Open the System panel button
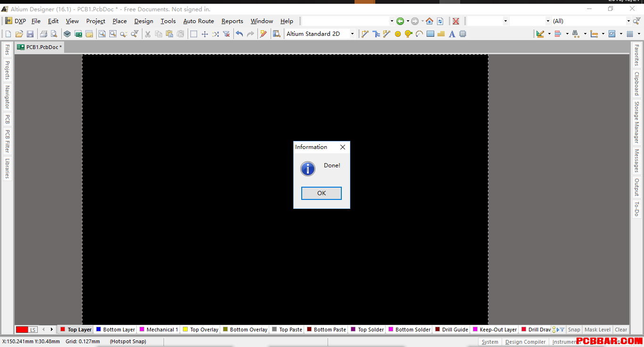Screen dimensions: 644x347 click(490, 342)
